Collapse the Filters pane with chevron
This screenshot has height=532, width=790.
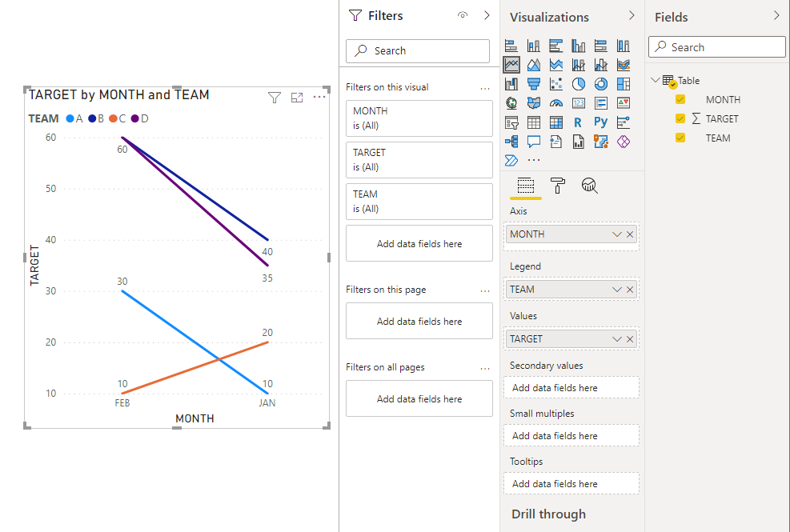tap(487, 15)
